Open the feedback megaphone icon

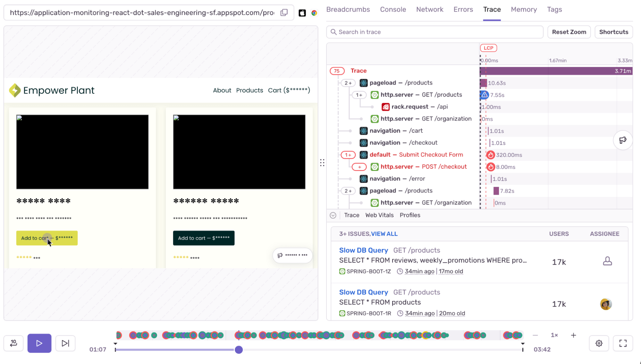(x=622, y=140)
